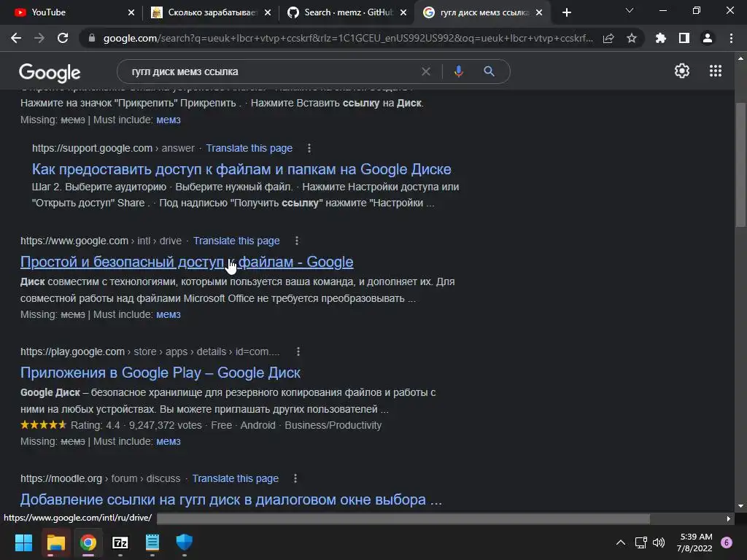Reload the current page

point(63,38)
